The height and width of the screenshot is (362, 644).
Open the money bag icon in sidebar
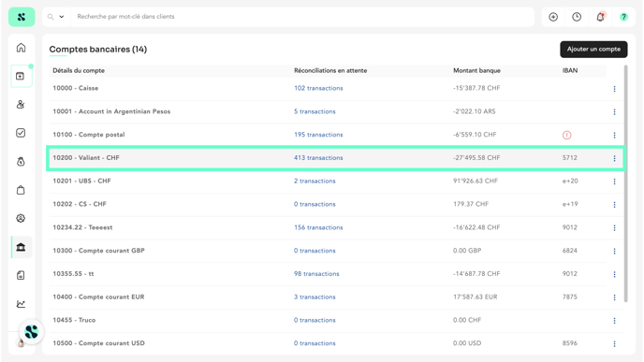pyautogui.click(x=21, y=161)
